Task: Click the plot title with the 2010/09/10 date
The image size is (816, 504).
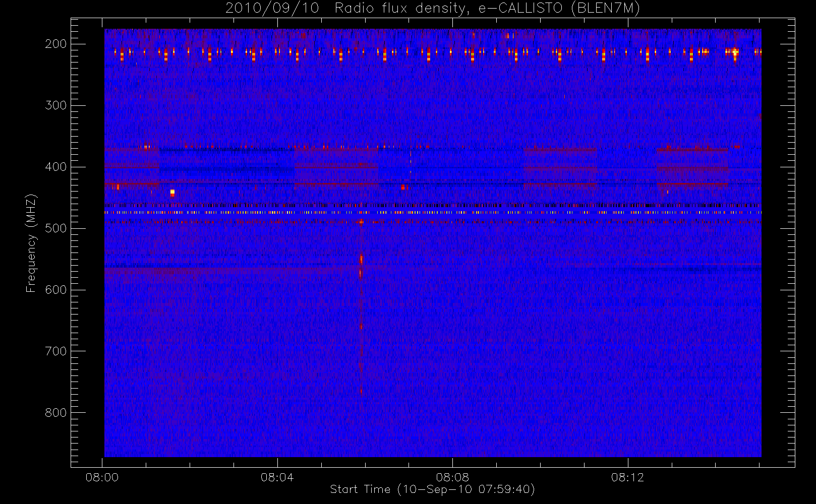Action: click(x=432, y=9)
